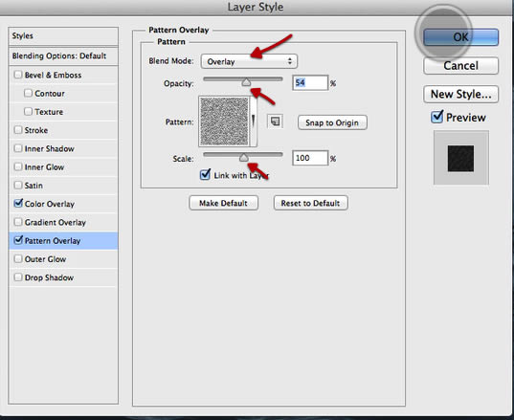514x420 pixels.
Task: Click the Scale percentage input field
Action: [310, 158]
